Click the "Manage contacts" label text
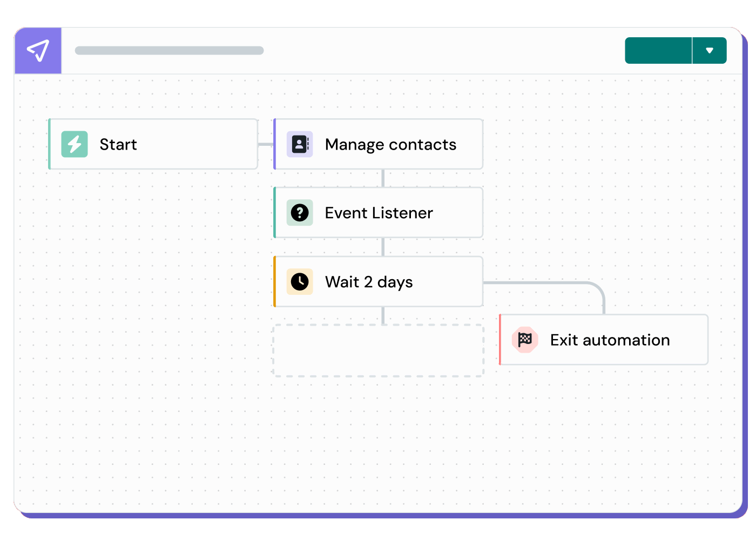Viewport: 756px width, 540px height. click(x=391, y=145)
